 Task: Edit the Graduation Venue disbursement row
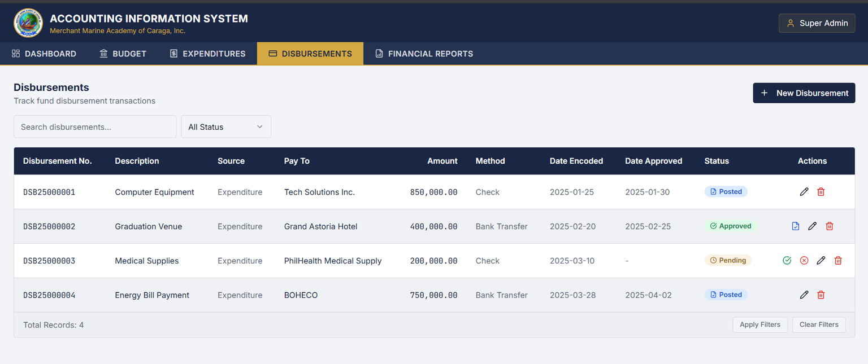click(813, 226)
